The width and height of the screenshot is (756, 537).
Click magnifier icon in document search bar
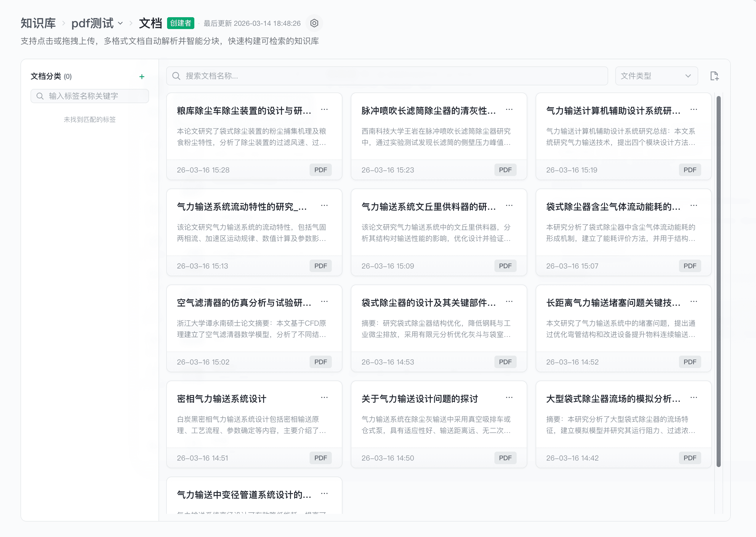point(176,76)
